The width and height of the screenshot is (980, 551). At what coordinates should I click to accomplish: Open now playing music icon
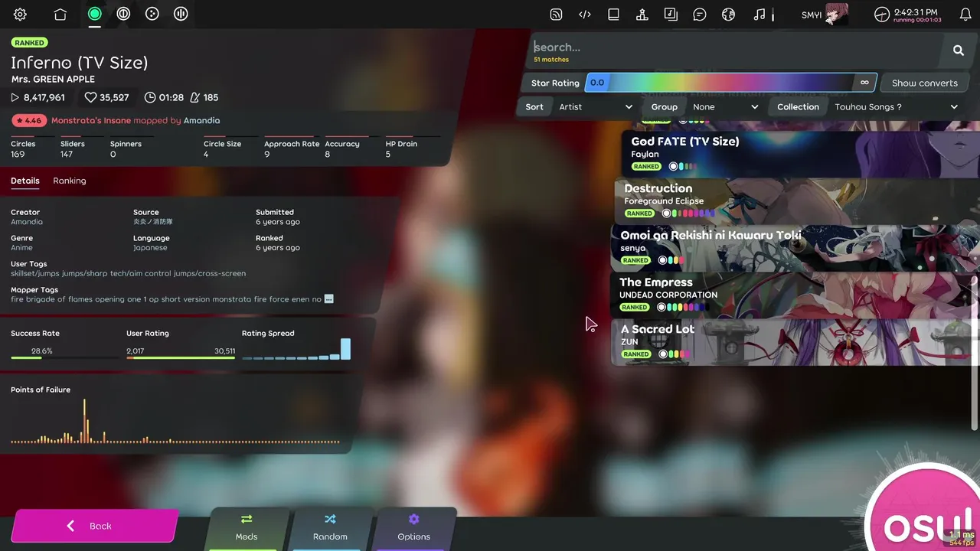(759, 14)
